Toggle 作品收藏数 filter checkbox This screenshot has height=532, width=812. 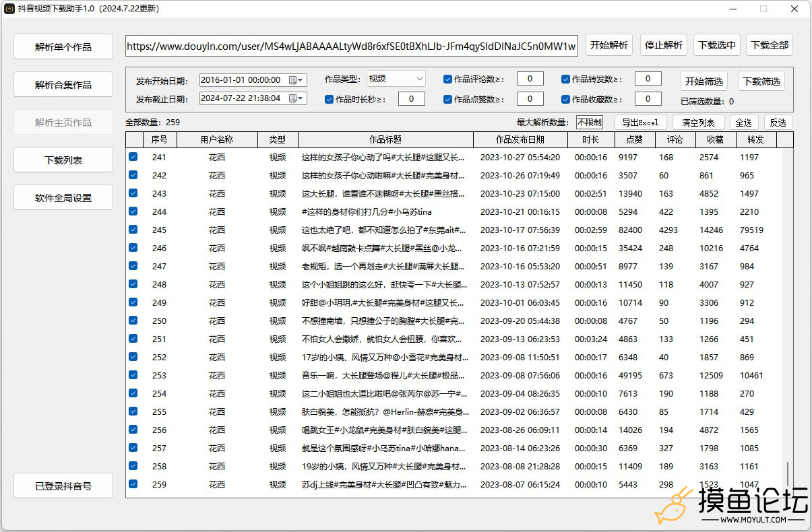565,99
